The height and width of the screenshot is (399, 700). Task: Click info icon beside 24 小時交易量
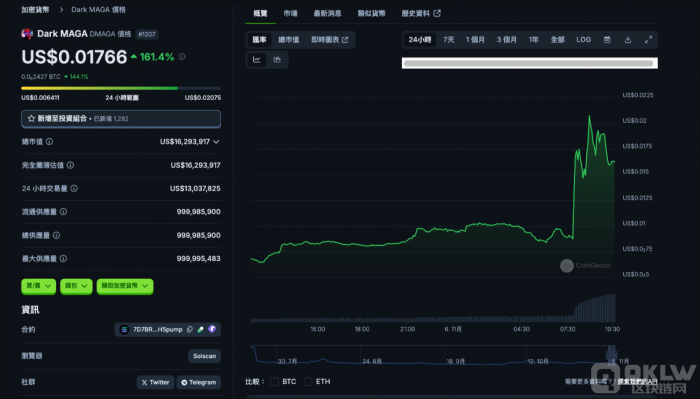[74, 188]
